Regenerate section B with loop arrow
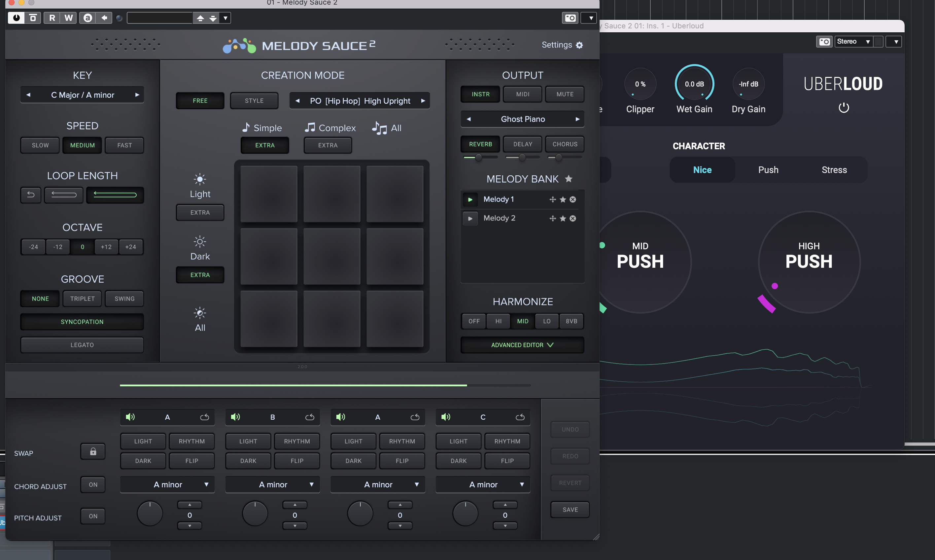Viewport: 935px width, 560px height. (x=310, y=417)
